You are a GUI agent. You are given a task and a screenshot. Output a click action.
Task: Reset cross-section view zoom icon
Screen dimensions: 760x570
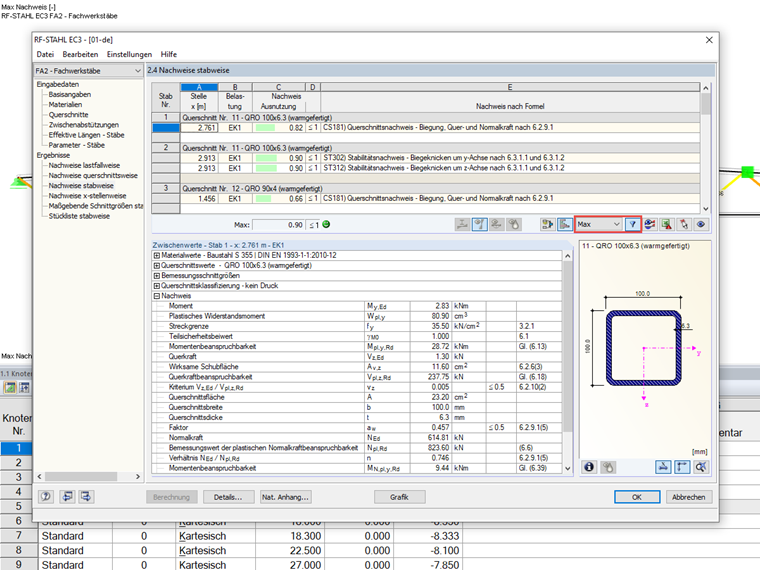[x=701, y=467]
